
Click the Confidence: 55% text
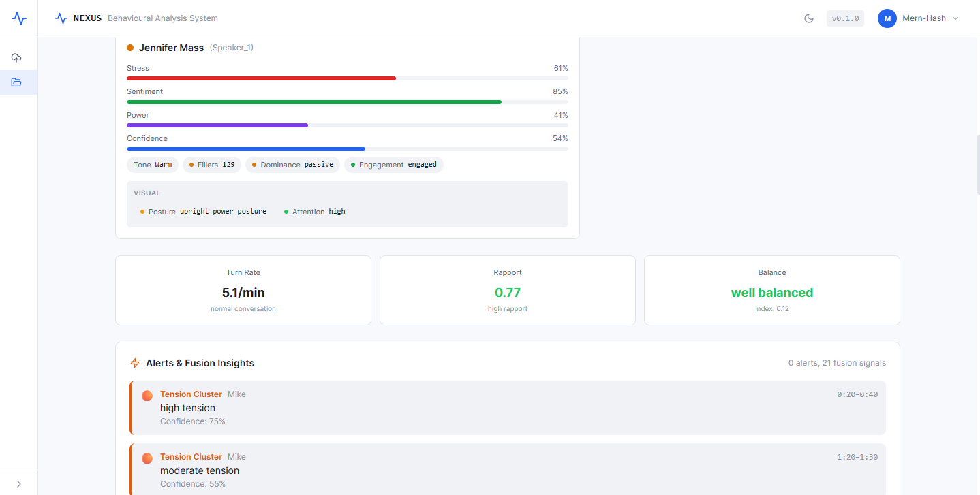193,484
